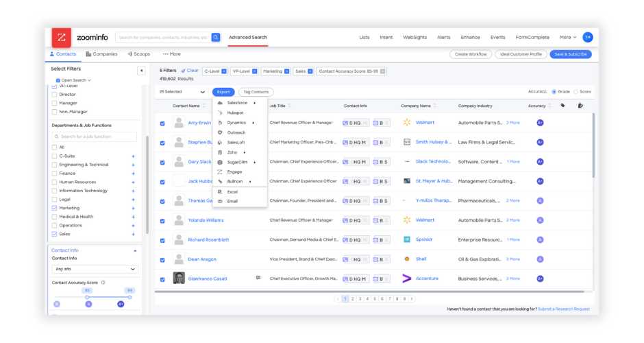644x343 pixels.
Task: Remove the C-Level filter chip
Action: (224, 71)
